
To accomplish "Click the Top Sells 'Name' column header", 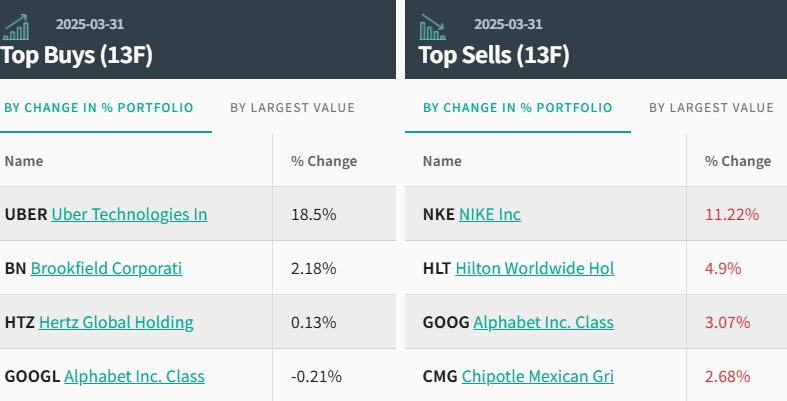I will [442, 161].
